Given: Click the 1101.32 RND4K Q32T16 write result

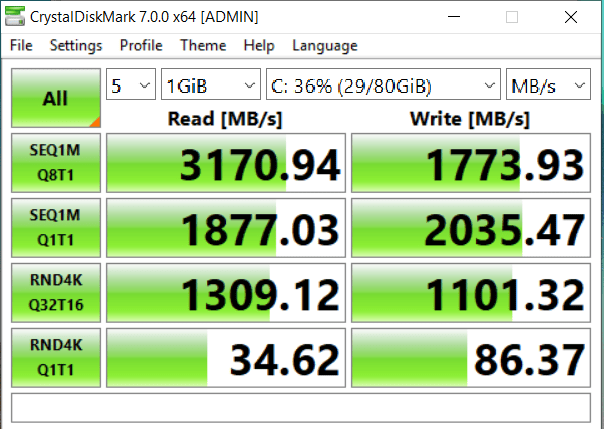Looking at the screenshot, I should (x=471, y=293).
